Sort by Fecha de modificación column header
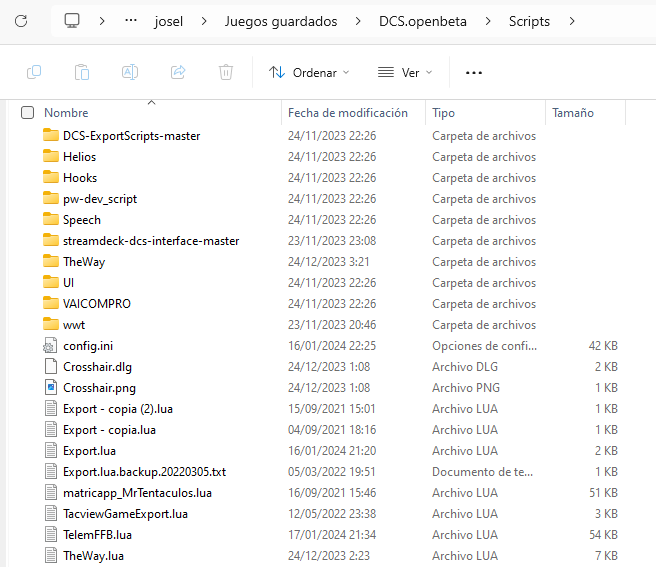Screen dimensions: 656x576 pos(348,113)
